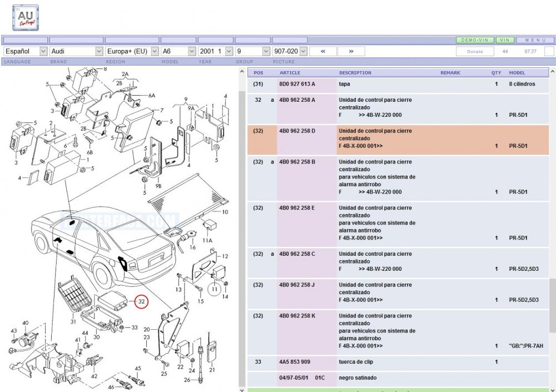The image size is (556, 392).
Task: Select part number 8D0 927 613 A
Action: point(297,84)
